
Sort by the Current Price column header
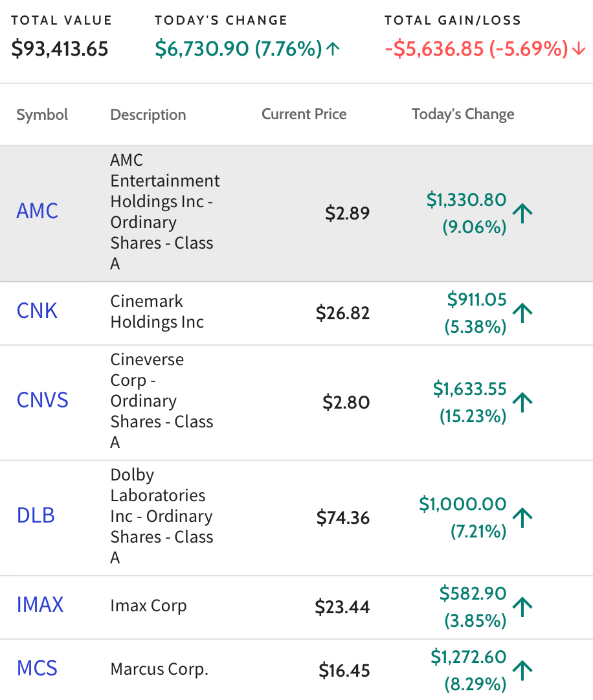click(304, 114)
